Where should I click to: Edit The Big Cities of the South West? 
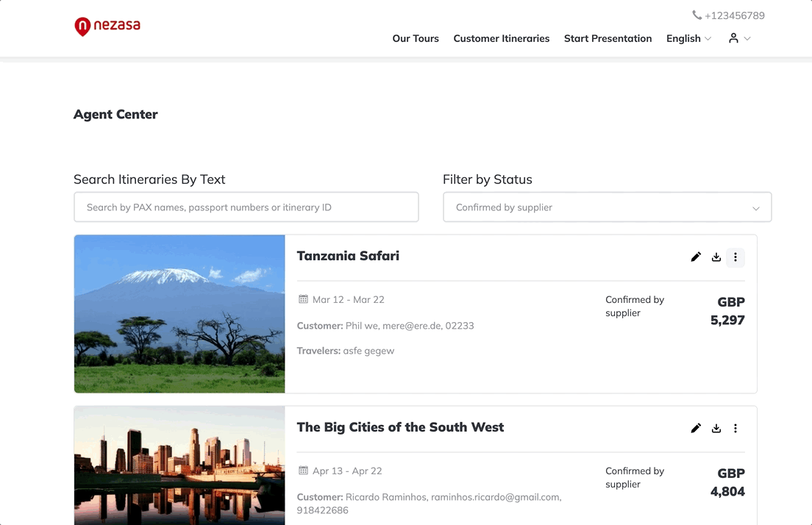click(x=696, y=428)
